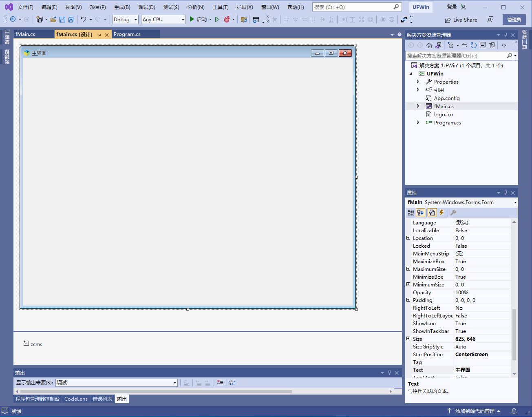Click the Start Without Debugging outline arrow
Screen dimensions: 532x417
click(217, 19)
